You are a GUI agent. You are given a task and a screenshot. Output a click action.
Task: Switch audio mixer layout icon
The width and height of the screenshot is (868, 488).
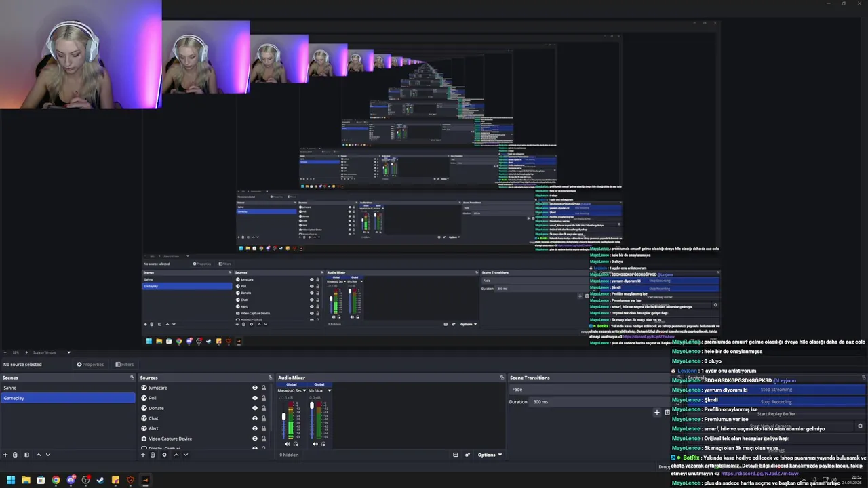tap(456, 455)
